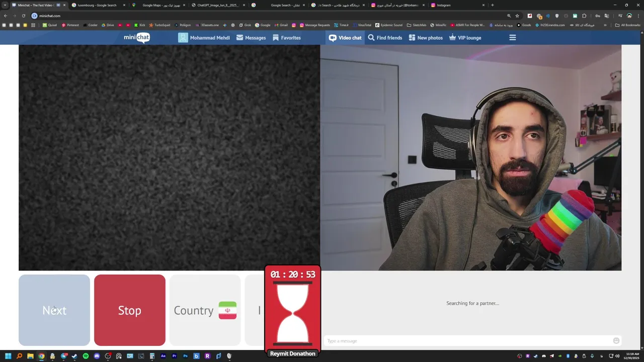Open the Windows Start menu
The width and height of the screenshot is (644, 362).
(x=8, y=356)
